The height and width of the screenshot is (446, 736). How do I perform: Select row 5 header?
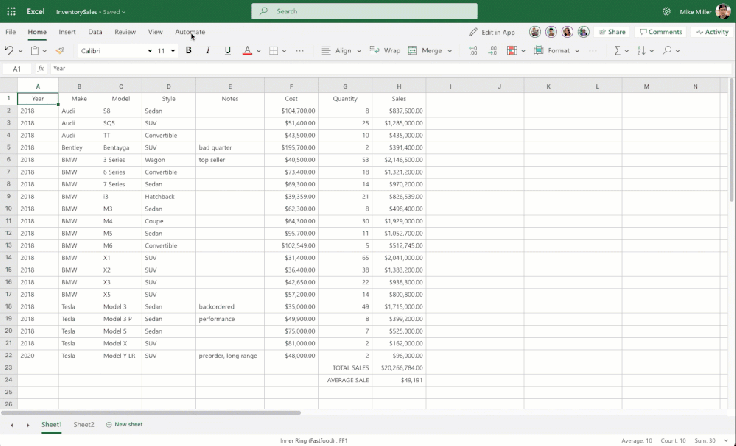[8, 147]
